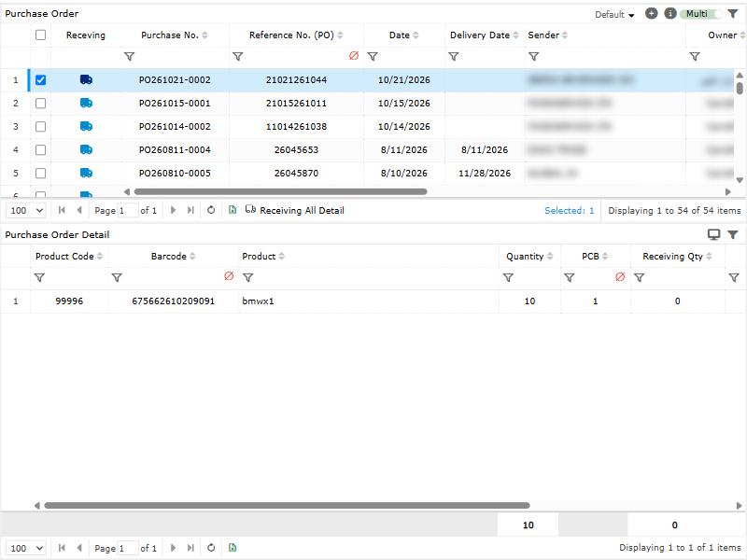Check the checkbox for PO261014-0002

[x=40, y=126]
